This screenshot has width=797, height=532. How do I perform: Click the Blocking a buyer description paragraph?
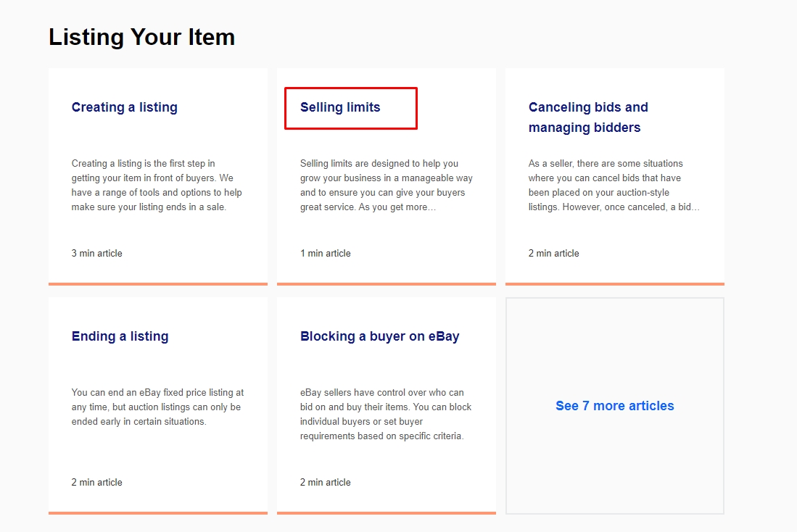[x=386, y=414]
